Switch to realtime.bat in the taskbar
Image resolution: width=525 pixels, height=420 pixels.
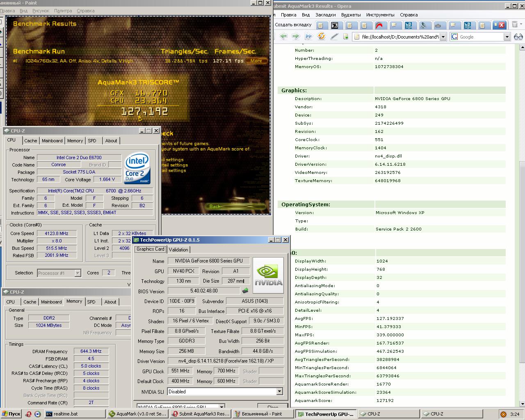pos(74,414)
